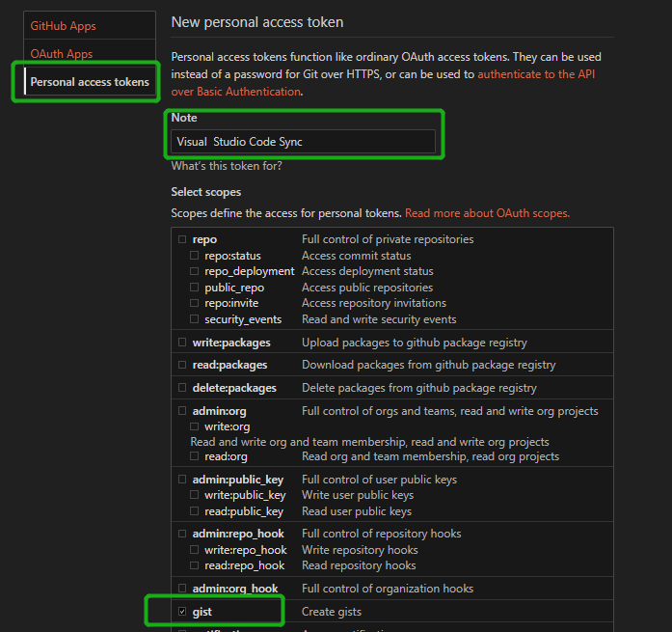
Task: Tick the read:packages checkbox
Action: tap(182, 365)
